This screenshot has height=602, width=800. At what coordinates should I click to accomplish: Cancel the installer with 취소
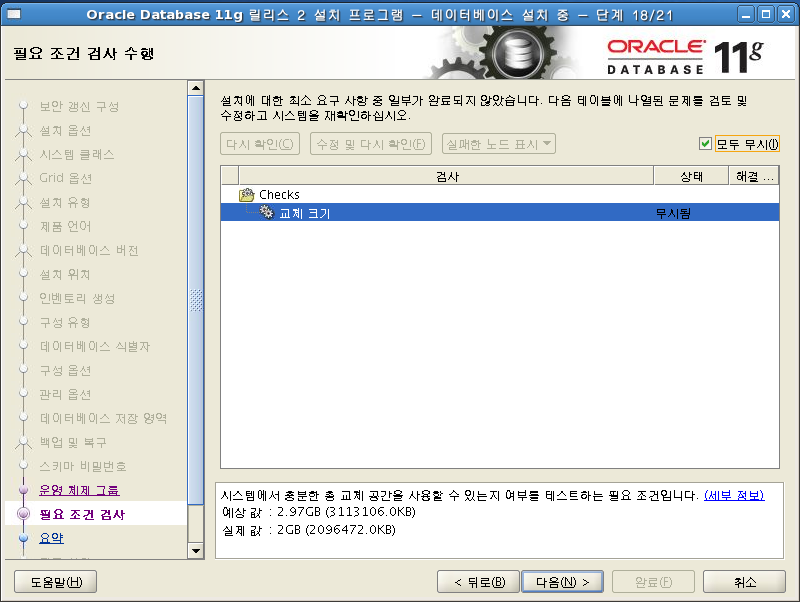coord(744,582)
